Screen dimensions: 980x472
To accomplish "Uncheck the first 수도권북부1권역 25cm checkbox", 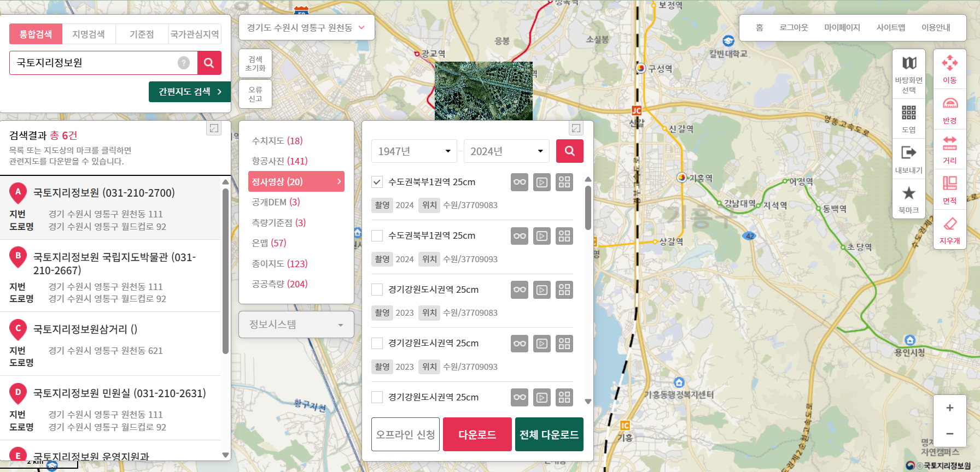I will [377, 182].
